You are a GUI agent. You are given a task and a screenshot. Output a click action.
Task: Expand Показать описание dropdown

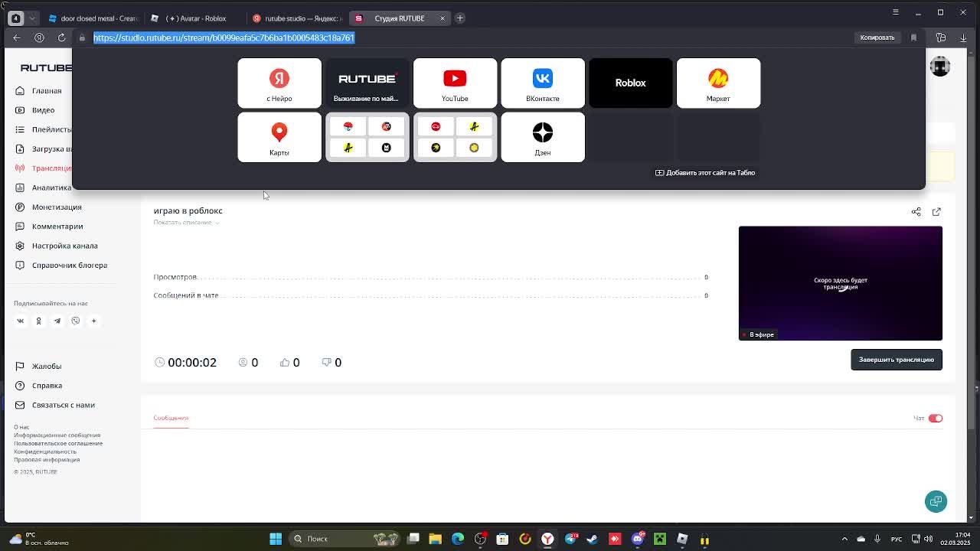click(x=186, y=223)
